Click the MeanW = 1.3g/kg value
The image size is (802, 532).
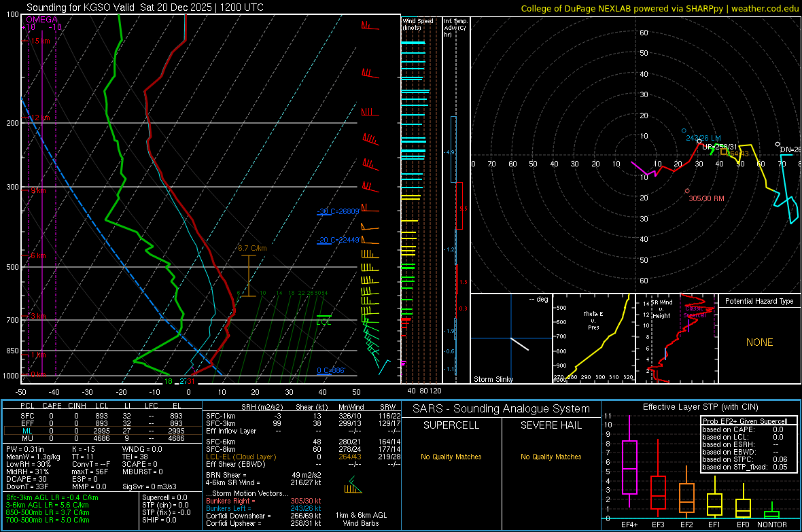pos(33,457)
